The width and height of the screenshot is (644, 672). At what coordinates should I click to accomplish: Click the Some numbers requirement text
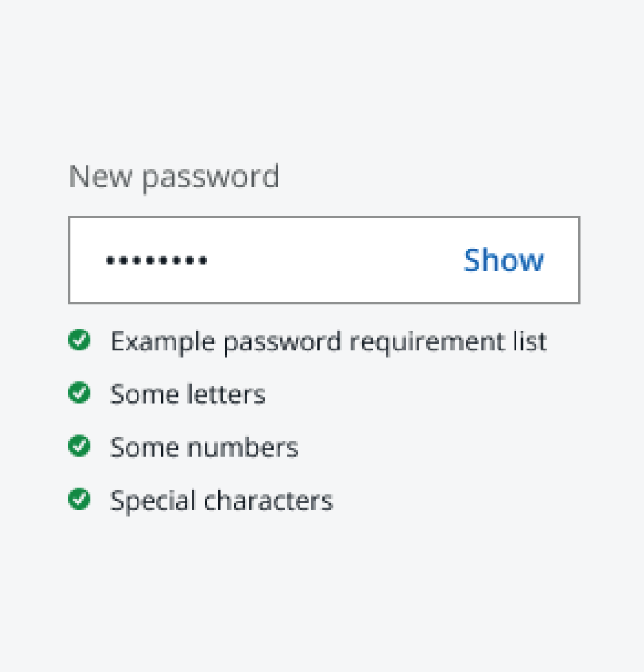(x=204, y=447)
